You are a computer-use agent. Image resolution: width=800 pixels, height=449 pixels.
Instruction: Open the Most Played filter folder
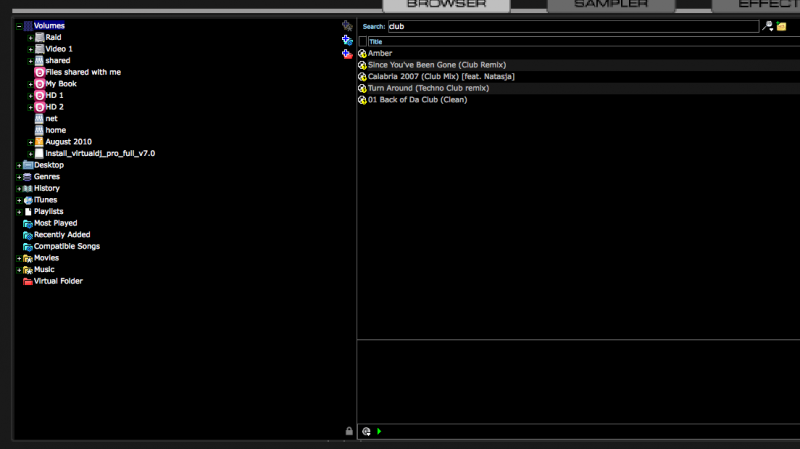tap(56, 223)
